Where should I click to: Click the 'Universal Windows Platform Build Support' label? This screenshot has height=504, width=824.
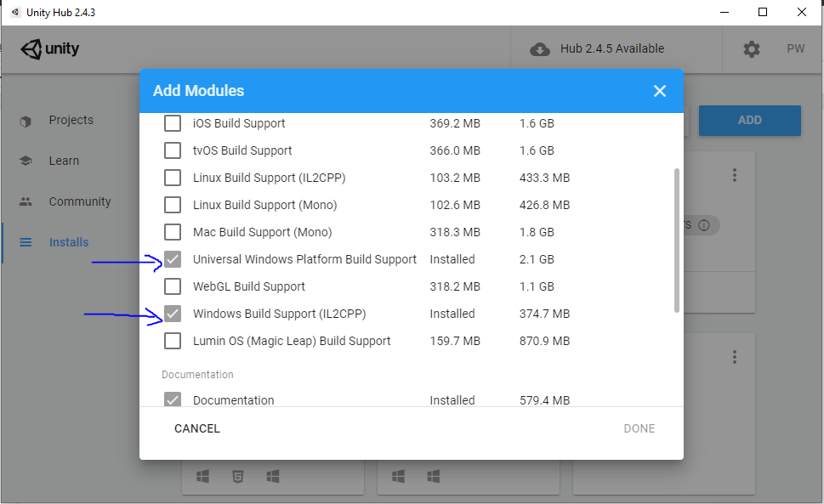tap(304, 259)
